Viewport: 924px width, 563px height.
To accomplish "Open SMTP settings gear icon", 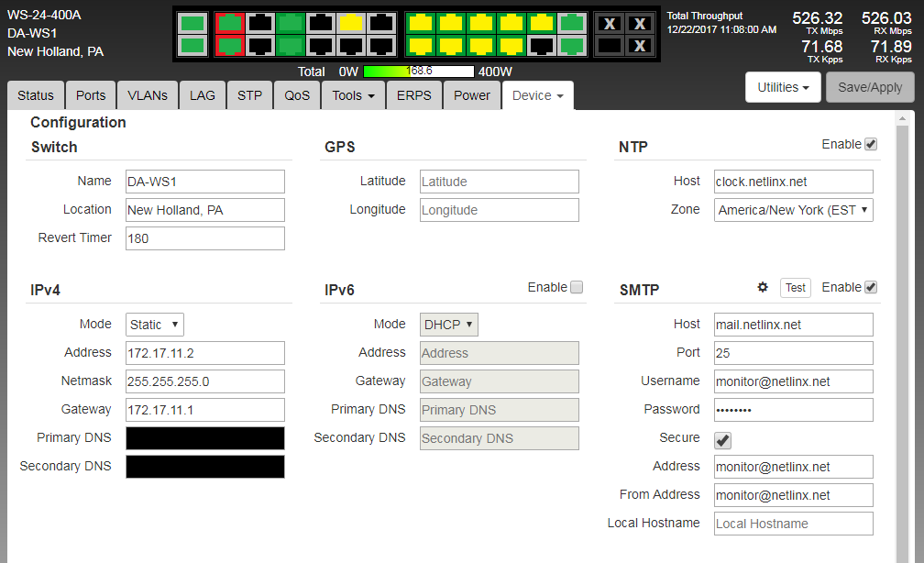I will pyautogui.click(x=763, y=287).
